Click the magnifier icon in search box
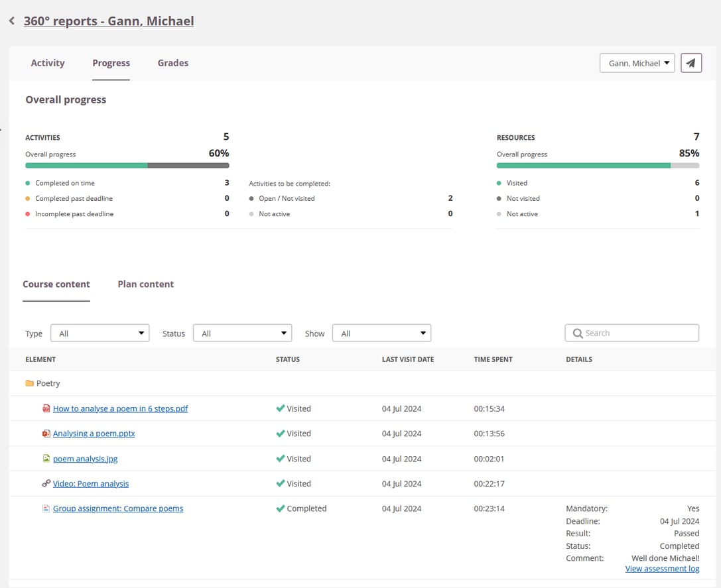721x588 pixels. coord(578,333)
